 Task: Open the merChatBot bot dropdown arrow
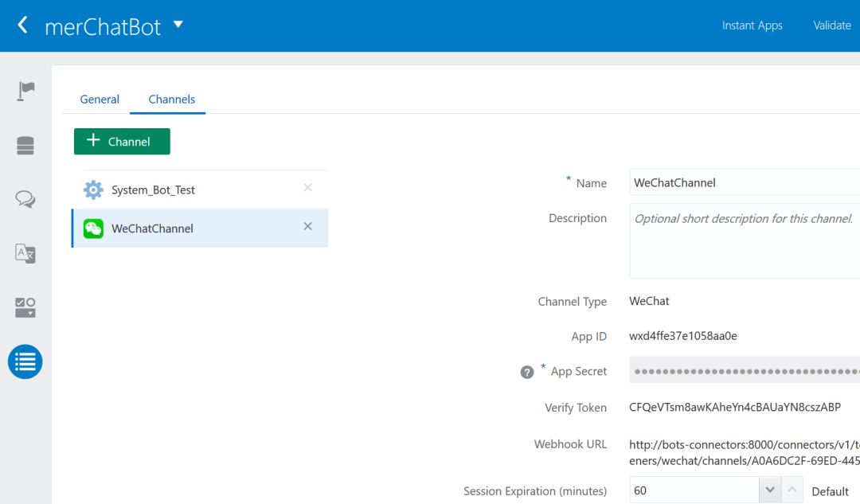click(x=178, y=25)
